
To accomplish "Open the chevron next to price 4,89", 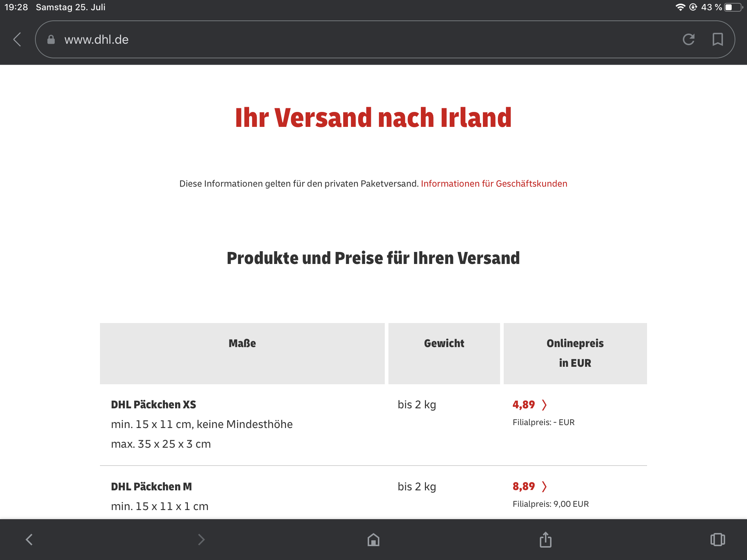I will coord(544,405).
